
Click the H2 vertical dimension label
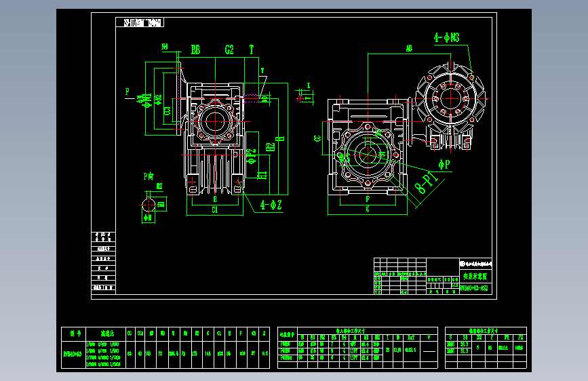(x=271, y=147)
